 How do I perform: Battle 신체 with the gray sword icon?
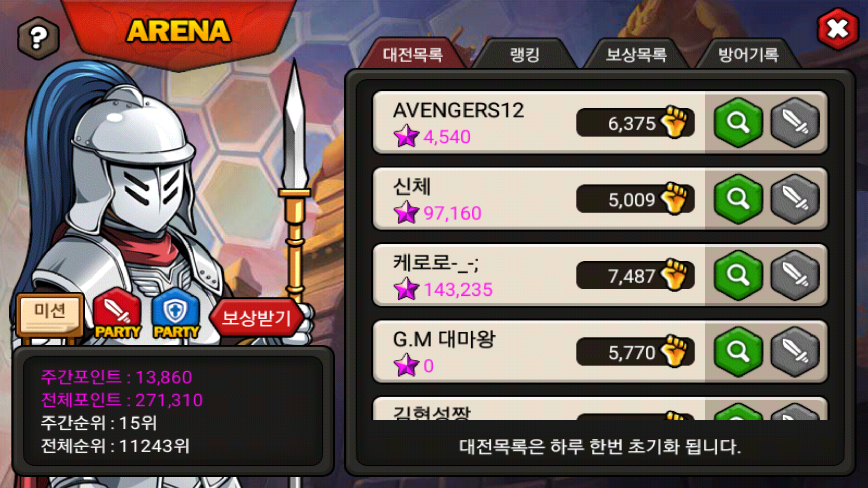[795, 199]
